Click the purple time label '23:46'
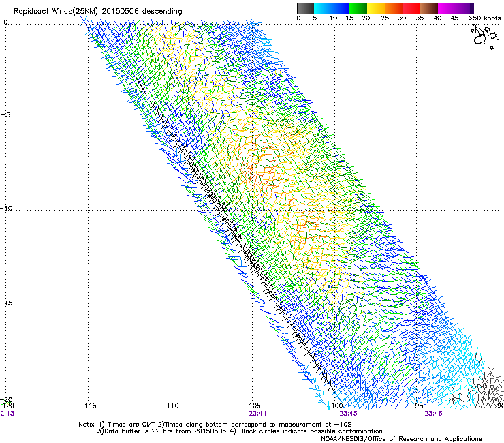 point(433,414)
